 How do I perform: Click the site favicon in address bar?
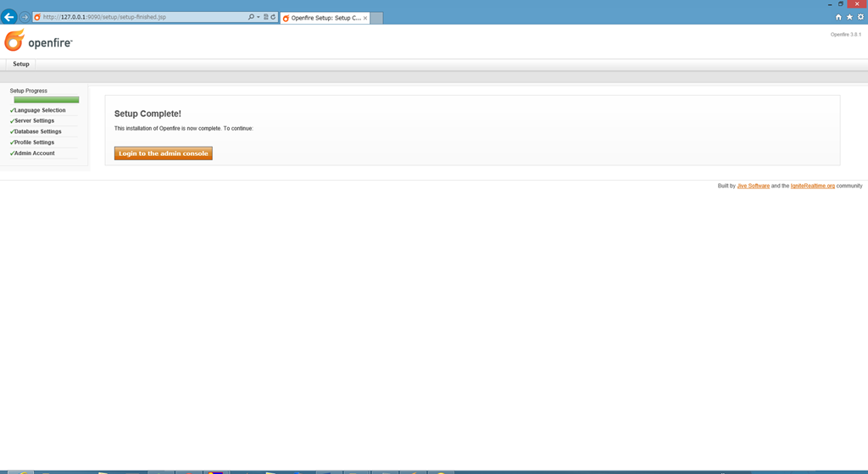coord(37,17)
